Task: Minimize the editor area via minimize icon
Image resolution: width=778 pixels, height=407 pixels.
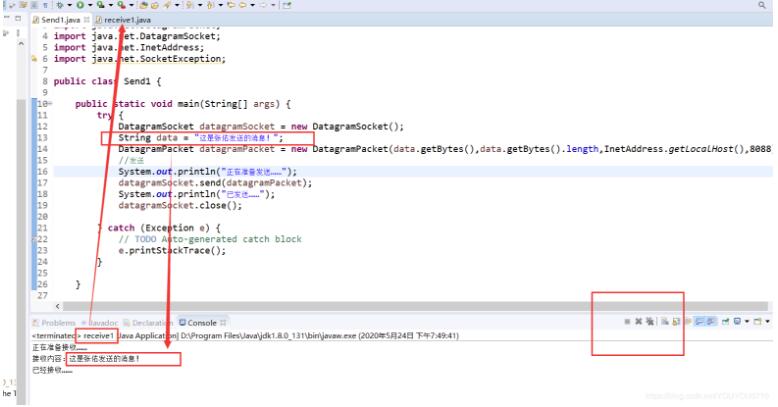Action: tap(7, 18)
